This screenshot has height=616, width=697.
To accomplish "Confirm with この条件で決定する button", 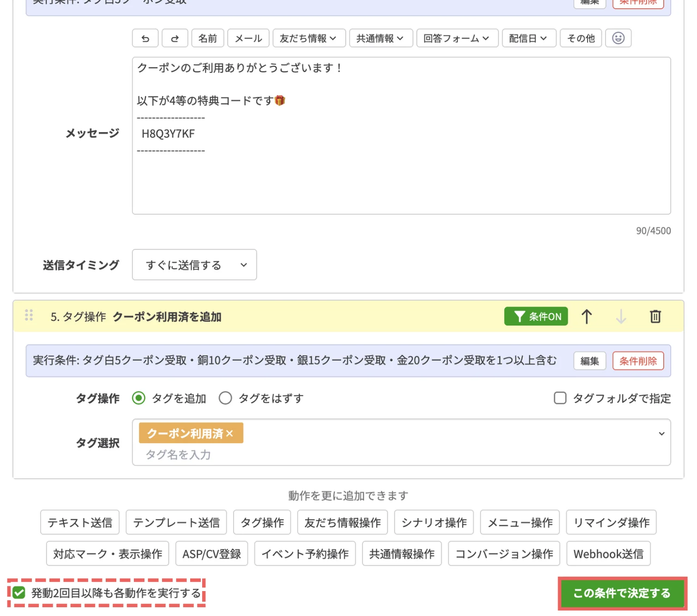I will pyautogui.click(x=622, y=593).
